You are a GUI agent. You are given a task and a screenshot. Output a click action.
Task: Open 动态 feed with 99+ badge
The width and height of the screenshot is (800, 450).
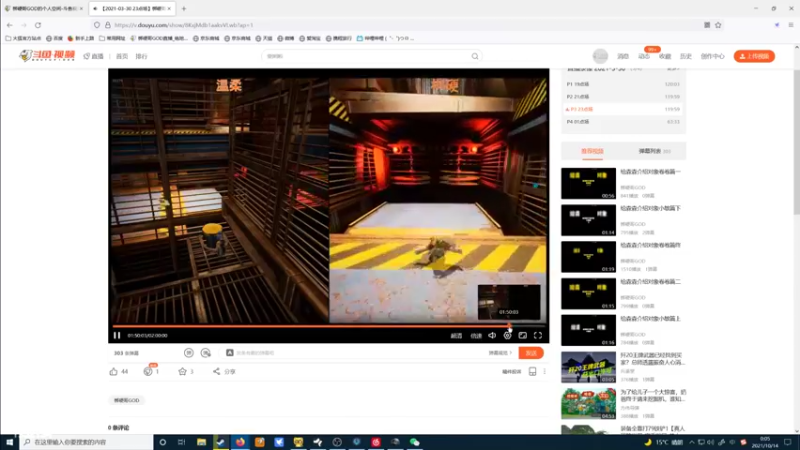click(x=644, y=56)
